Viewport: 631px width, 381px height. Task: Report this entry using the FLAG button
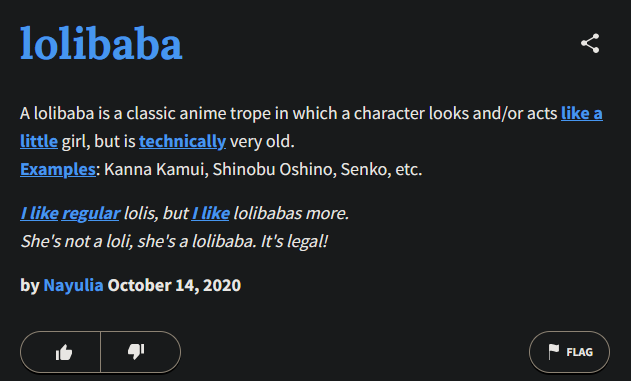pos(569,352)
